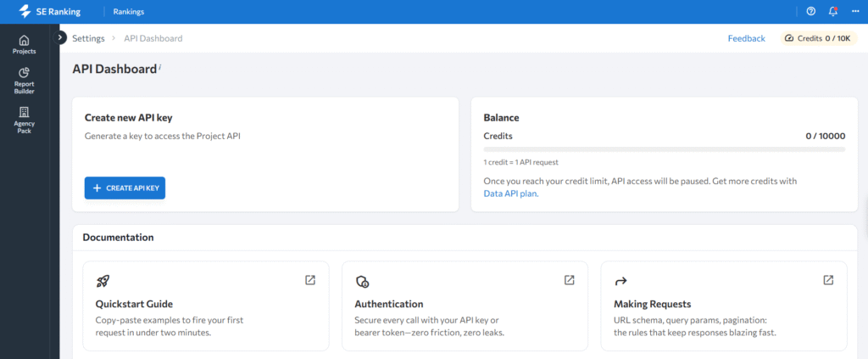Viewport: 868px width, 359px height.
Task: Open Report Builder in the sidebar
Action: [24, 81]
